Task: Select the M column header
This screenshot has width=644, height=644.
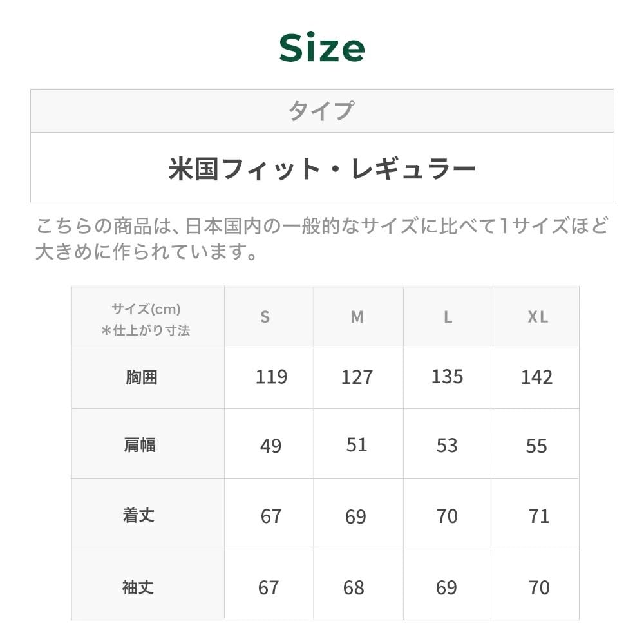Action: point(357,317)
